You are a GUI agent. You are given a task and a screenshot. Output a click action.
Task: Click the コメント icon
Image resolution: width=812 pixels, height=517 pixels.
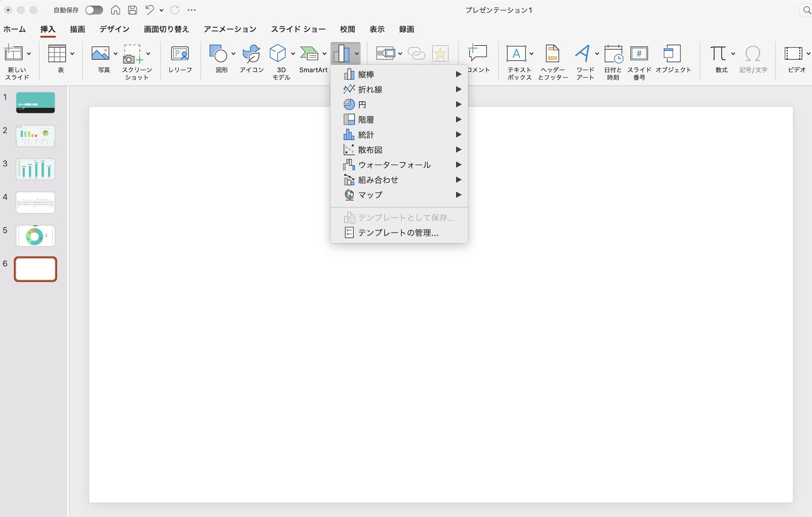point(478,54)
